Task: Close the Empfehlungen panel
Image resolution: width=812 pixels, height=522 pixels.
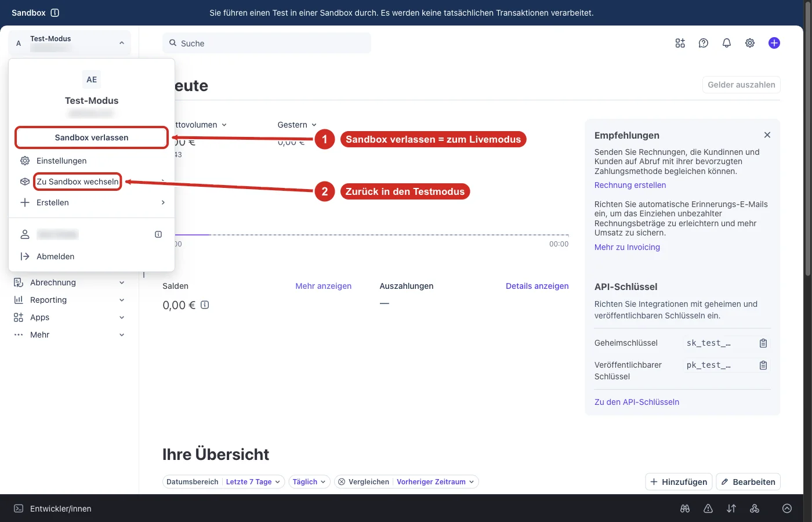Action: pyautogui.click(x=767, y=135)
